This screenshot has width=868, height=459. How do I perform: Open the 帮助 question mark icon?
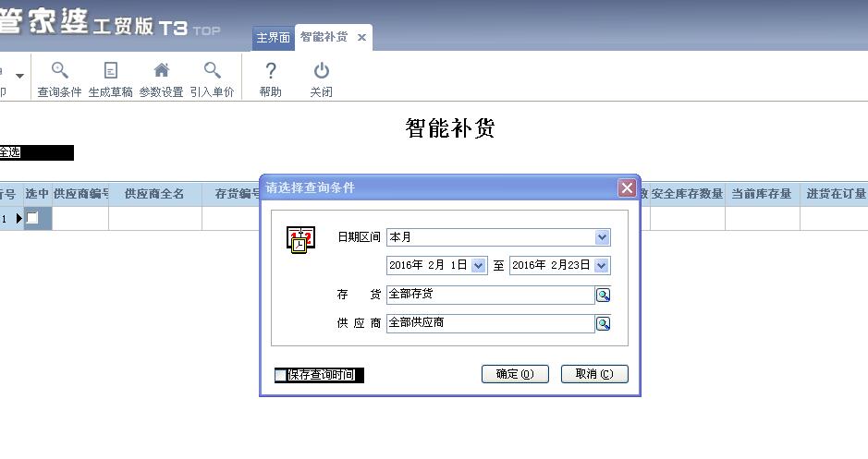coord(270,71)
